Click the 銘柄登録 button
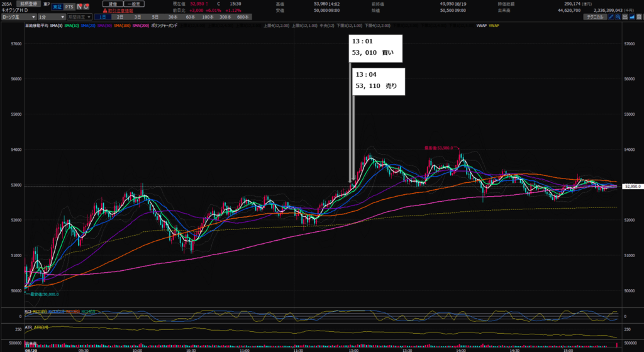The width and height of the screenshot is (644, 352). [29, 3]
